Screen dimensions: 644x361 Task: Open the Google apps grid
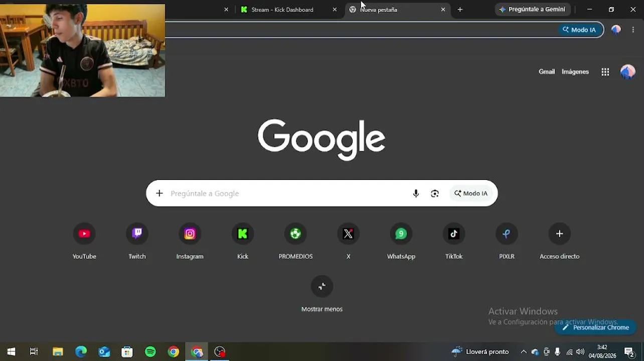(605, 72)
